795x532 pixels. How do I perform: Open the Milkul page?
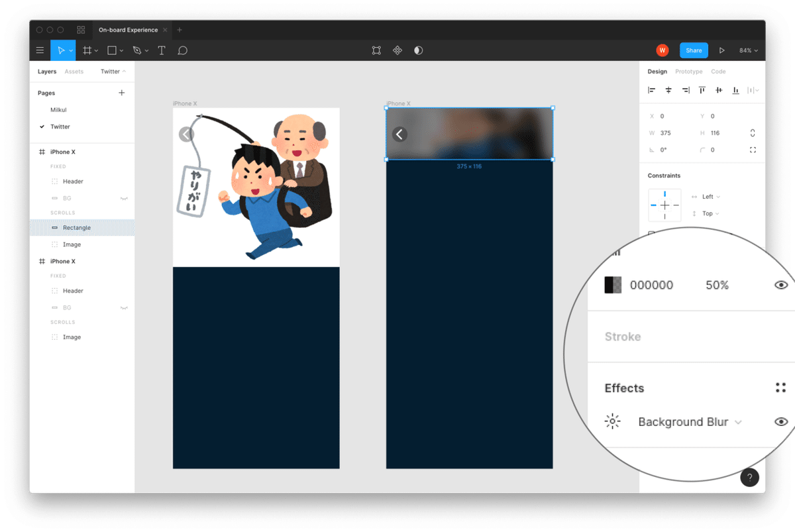tap(58, 110)
